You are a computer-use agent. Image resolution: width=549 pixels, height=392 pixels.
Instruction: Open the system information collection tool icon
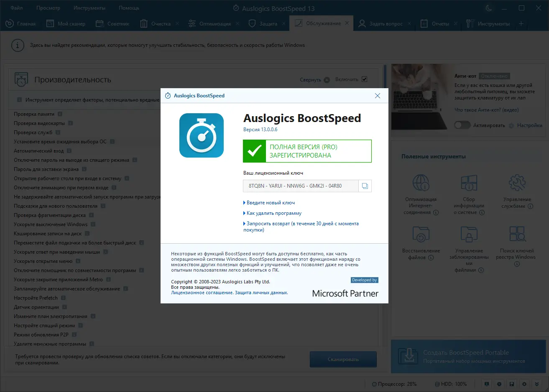click(x=469, y=183)
